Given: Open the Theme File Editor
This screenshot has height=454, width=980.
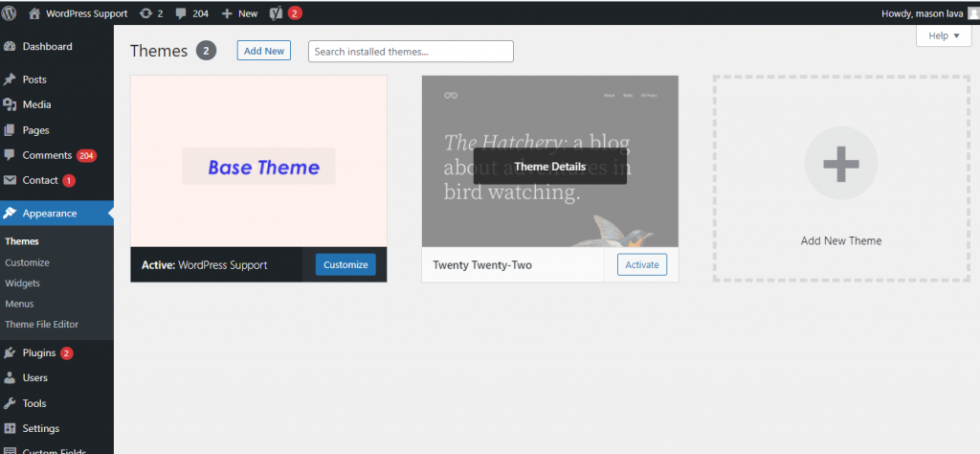Looking at the screenshot, I should (x=41, y=325).
